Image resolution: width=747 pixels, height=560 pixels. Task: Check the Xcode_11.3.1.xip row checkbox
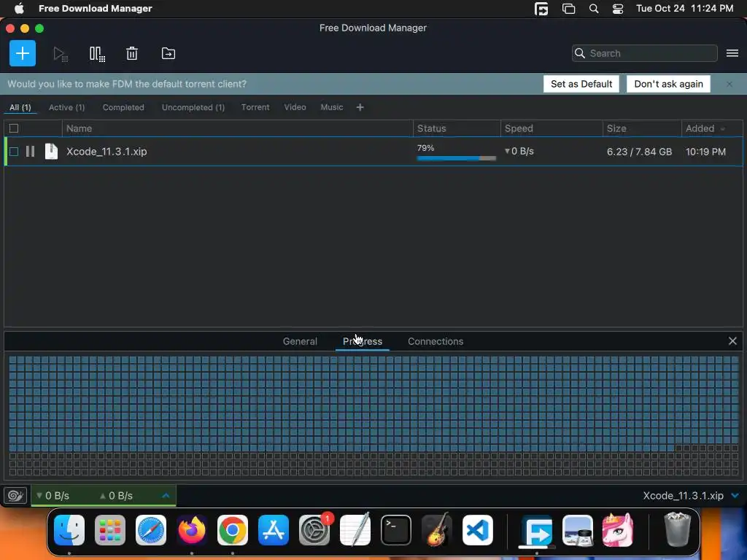(x=14, y=152)
